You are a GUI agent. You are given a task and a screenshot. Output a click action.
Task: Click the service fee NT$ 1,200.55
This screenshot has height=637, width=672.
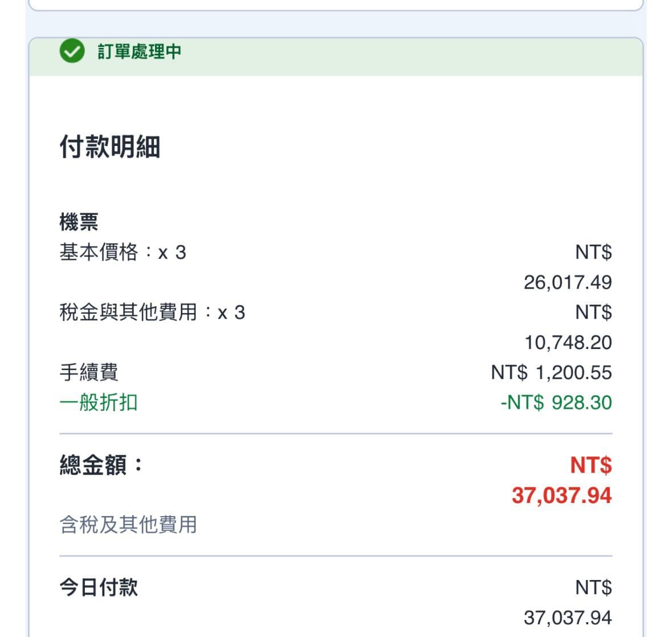click(551, 372)
